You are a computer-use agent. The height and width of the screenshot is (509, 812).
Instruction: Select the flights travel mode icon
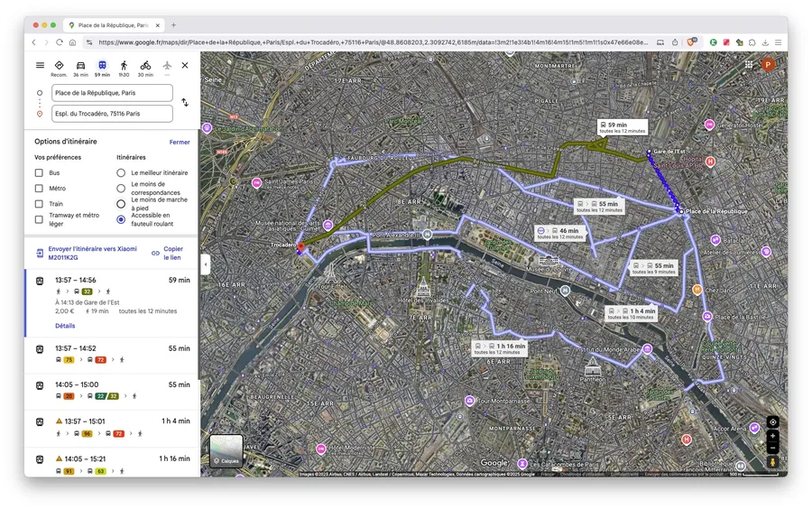(167, 66)
